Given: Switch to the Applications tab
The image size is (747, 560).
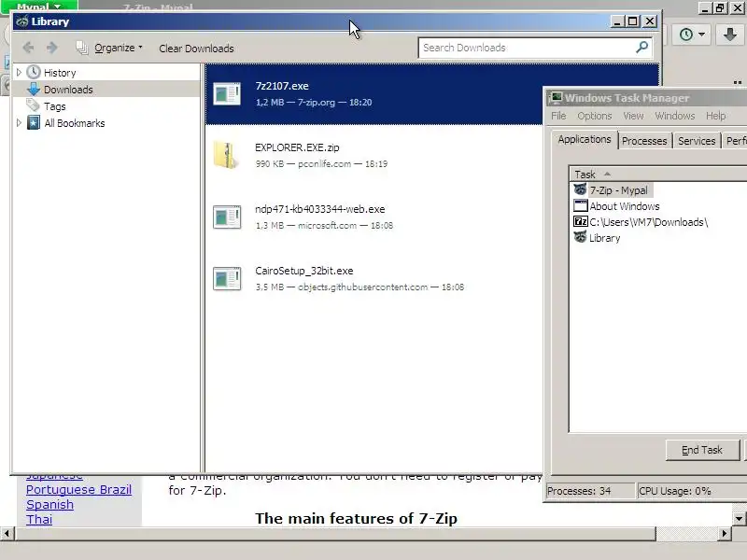Looking at the screenshot, I should coord(585,139).
